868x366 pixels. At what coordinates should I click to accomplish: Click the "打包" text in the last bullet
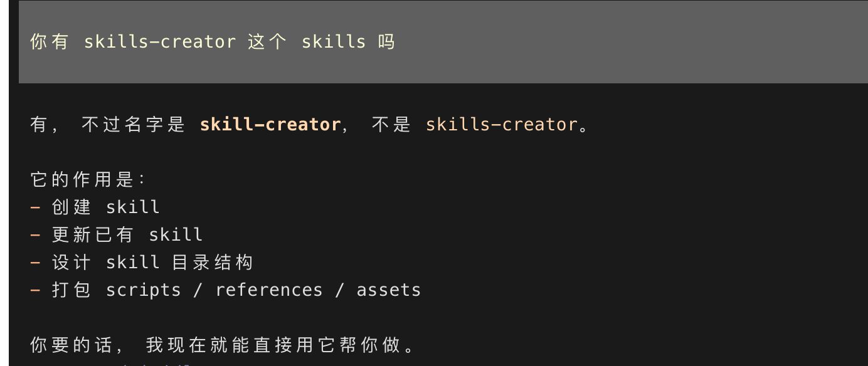71,290
